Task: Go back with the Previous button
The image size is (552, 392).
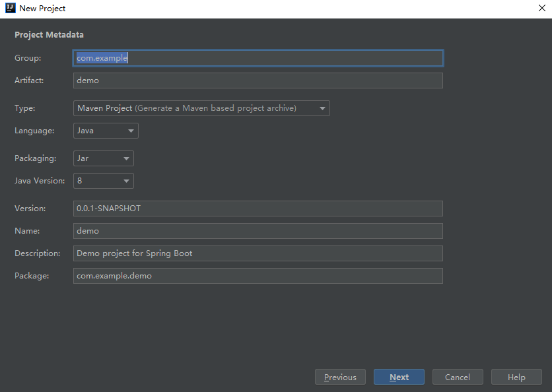Action: click(340, 377)
